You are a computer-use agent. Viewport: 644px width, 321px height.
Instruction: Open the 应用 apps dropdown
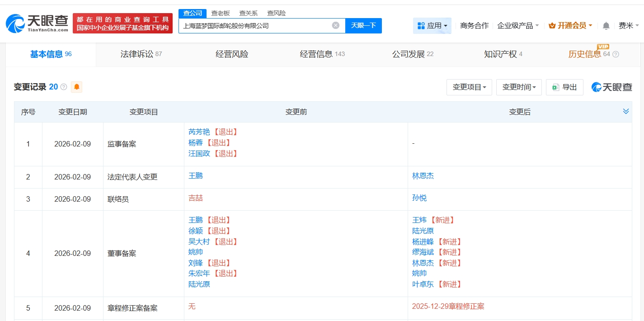point(432,26)
